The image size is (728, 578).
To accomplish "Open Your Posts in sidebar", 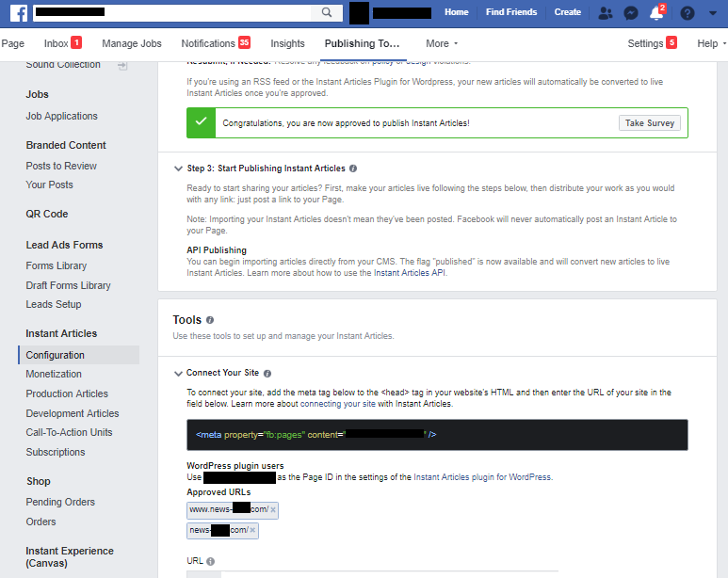I will click(x=49, y=185).
